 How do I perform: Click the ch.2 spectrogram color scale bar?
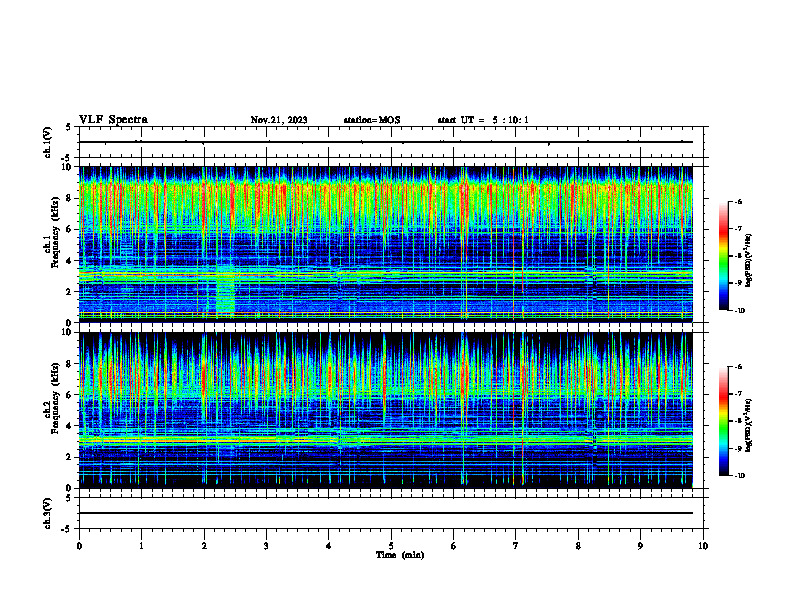(724, 421)
